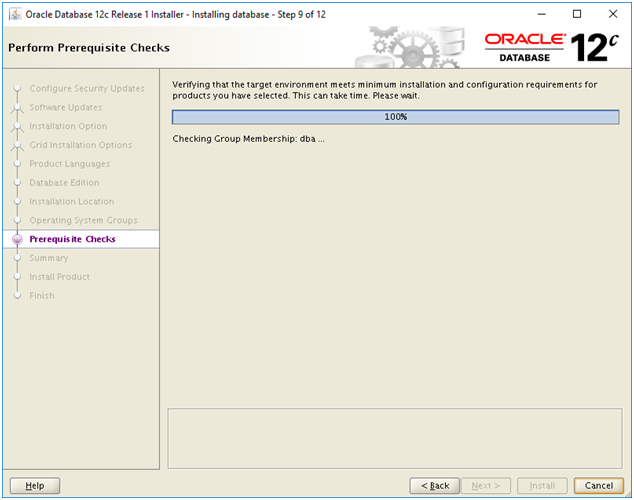Click the empty details text area
This screenshot has width=634, height=500.
pos(395,439)
